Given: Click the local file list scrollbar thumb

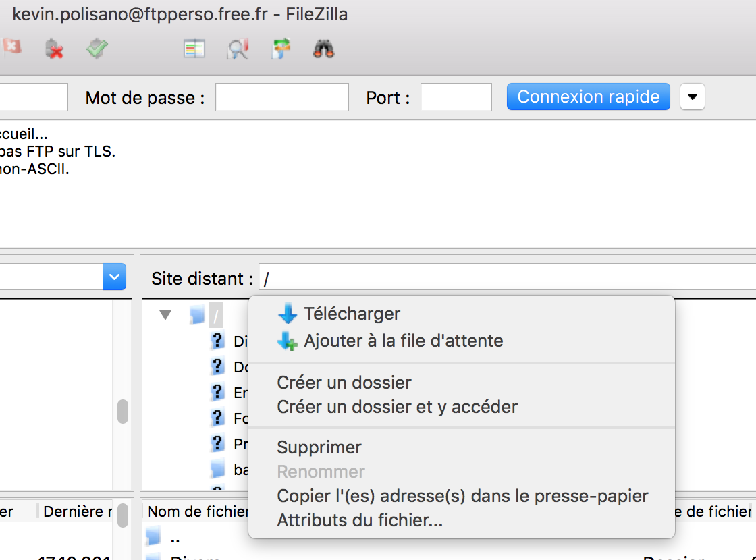Looking at the screenshot, I should (123, 515).
